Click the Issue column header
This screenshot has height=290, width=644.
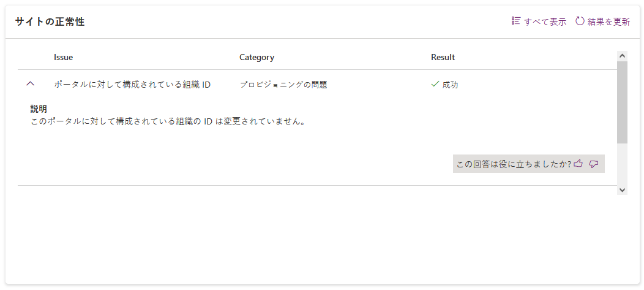63,57
